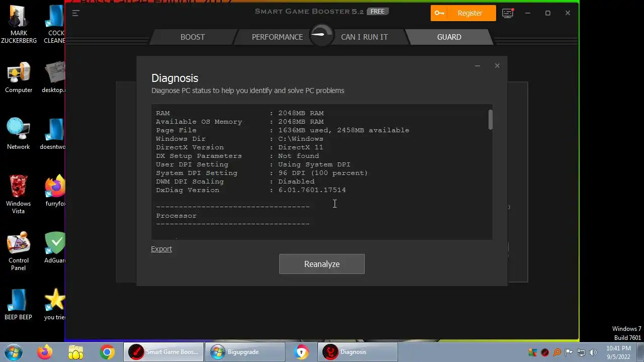The height and width of the screenshot is (362, 644).
Task: Click the orange Register button
Action: (463, 13)
